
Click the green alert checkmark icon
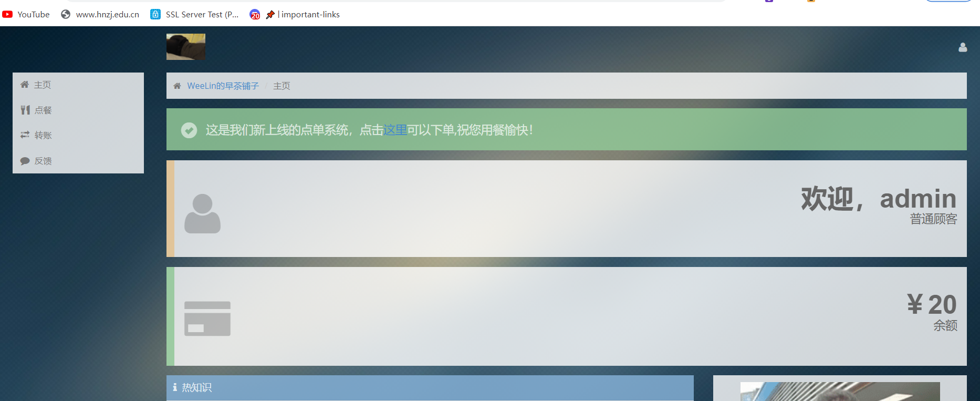189,130
